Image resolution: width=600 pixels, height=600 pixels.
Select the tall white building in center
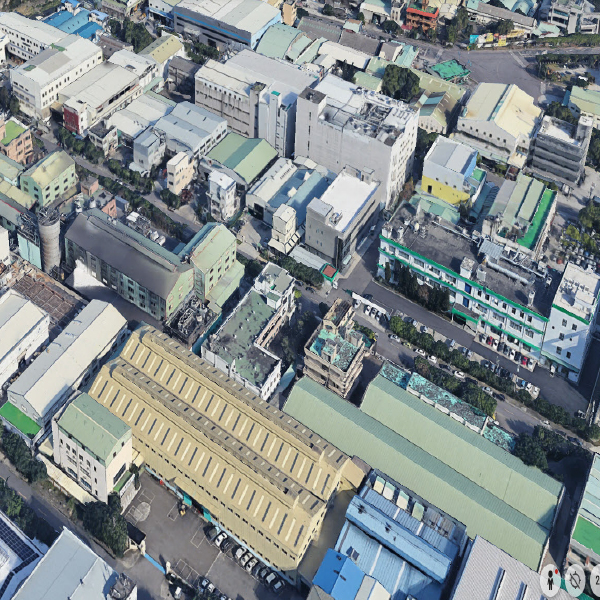click(355, 135)
